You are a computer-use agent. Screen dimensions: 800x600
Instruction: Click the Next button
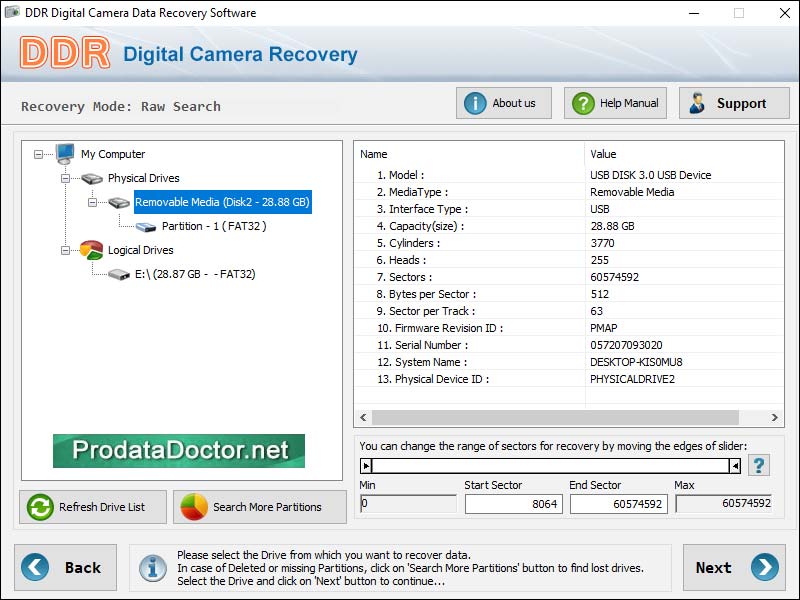(x=735, y=567)
